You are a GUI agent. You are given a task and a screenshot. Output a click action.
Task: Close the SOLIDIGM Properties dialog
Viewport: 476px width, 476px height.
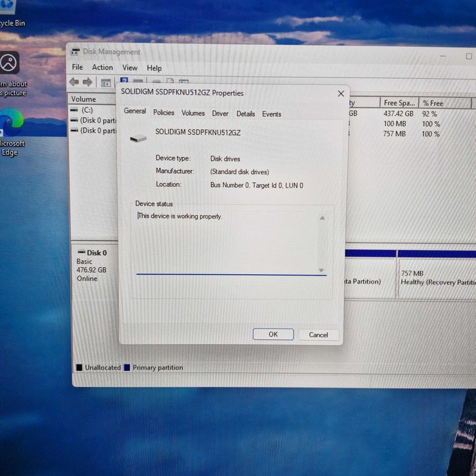point(341,94)
